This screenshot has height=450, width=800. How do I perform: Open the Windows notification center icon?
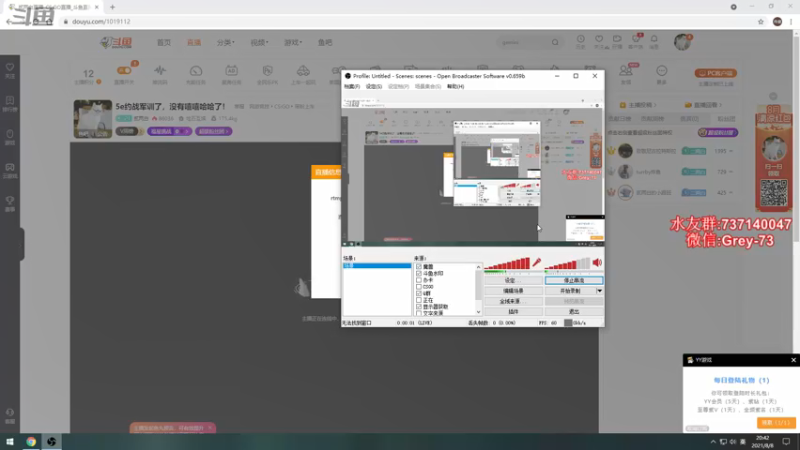[786, 441]
